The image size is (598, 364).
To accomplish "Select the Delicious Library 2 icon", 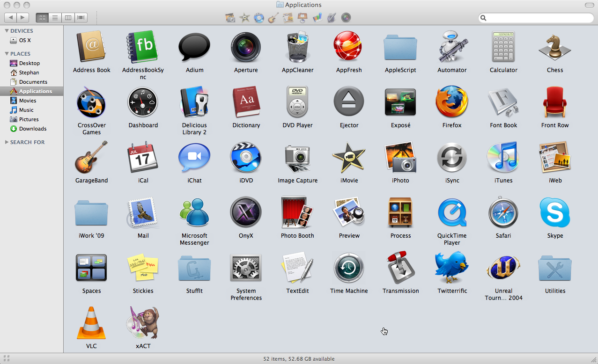I will [x=194, y=102].
